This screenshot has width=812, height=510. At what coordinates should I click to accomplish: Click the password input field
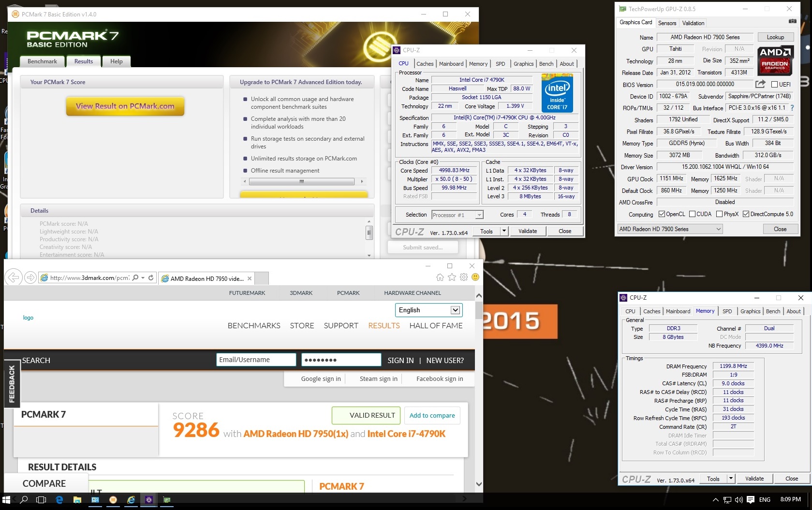click(x=341, y=360)
